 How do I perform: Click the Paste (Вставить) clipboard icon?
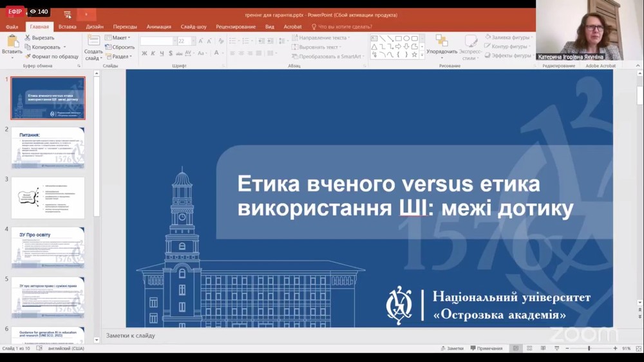tap(11, 45)
